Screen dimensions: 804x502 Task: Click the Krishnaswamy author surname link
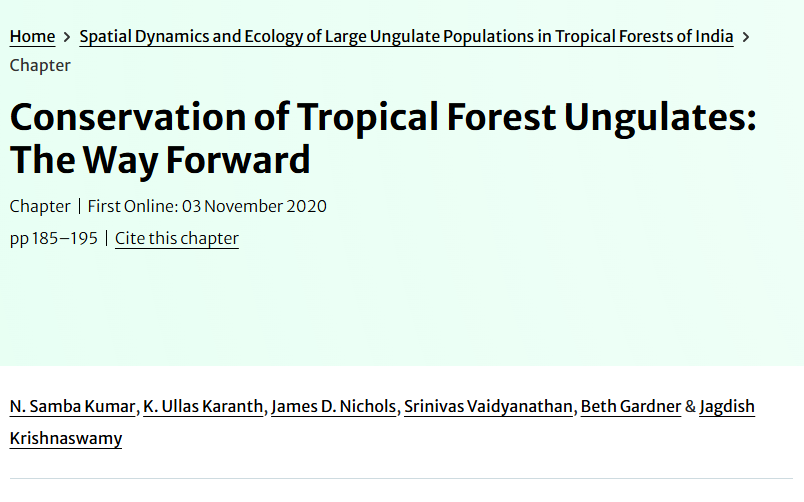point(66,438)
